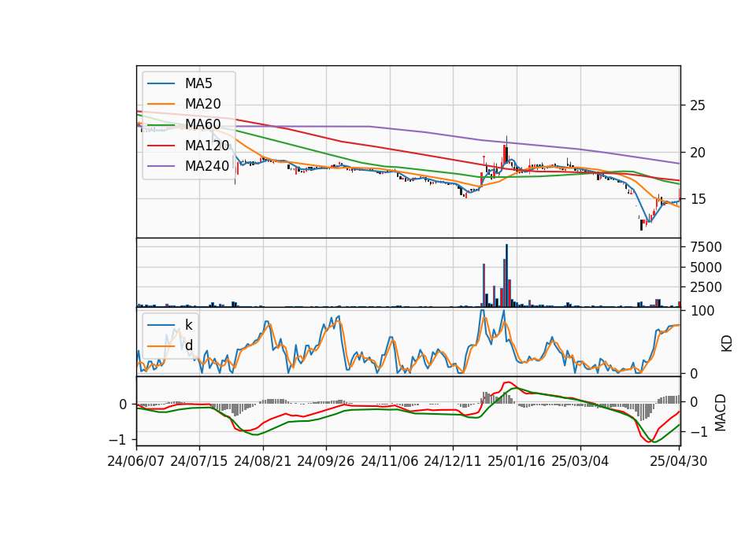
Task: Click the 24/12/11 date axis label
Action: [452, 461]
